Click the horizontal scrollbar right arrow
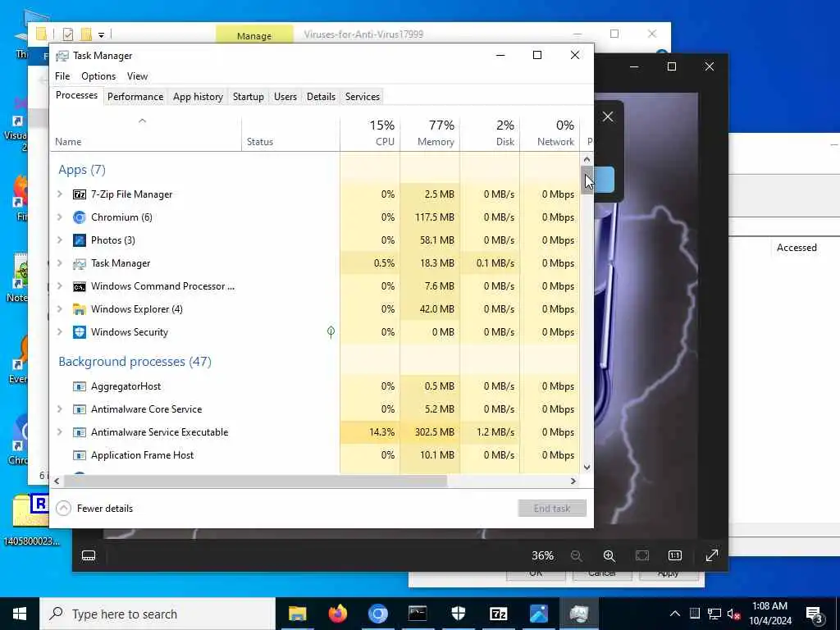This screenshot has width=840, height=630. tap(573, 481)
